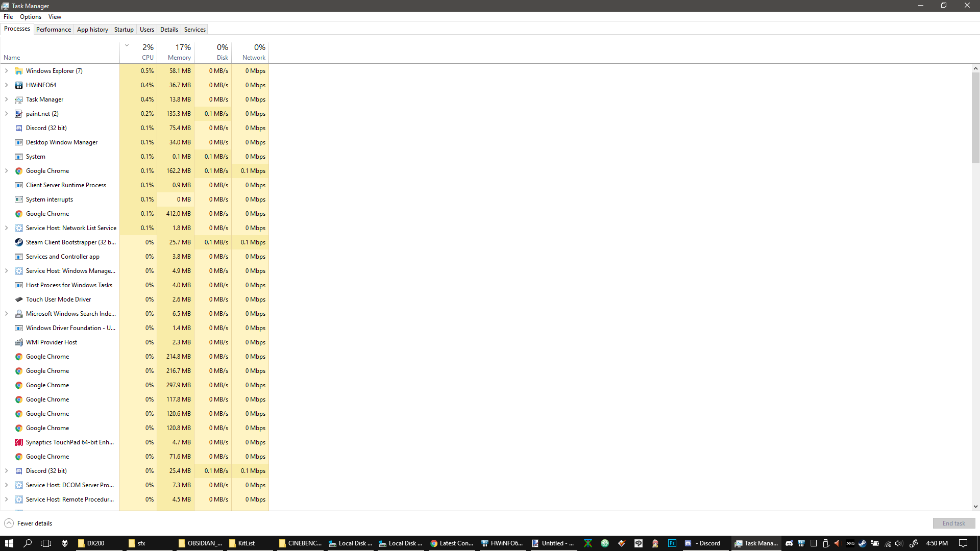
Task: Sort by CPU column header
Action: [138, 52]
